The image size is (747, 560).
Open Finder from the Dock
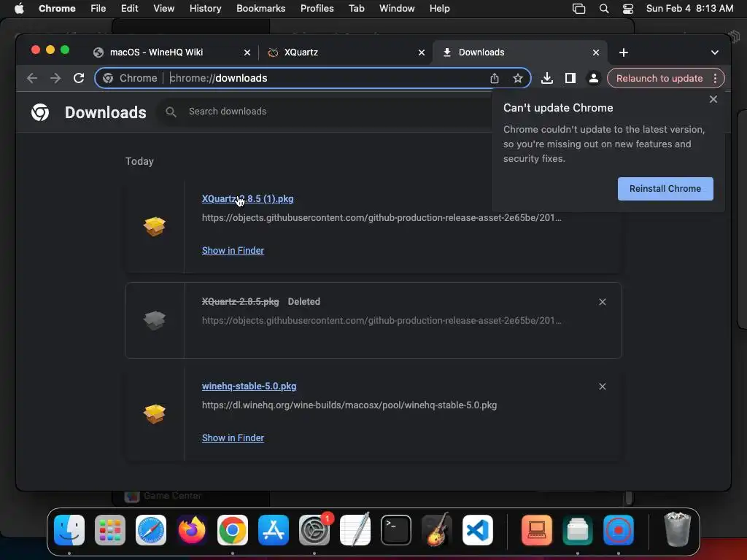69,530
